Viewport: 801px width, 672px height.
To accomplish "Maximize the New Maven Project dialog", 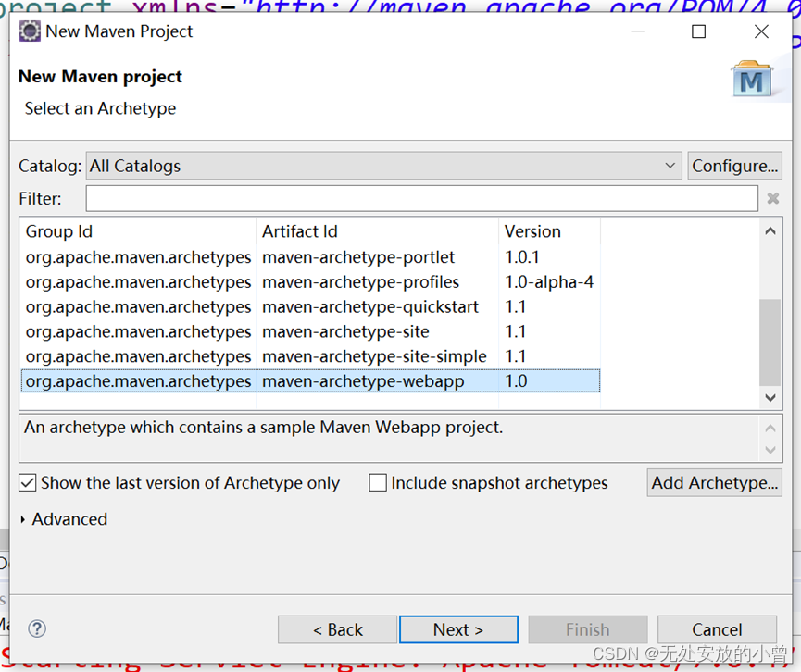I will pyautogui.click(x=698, y=31).
